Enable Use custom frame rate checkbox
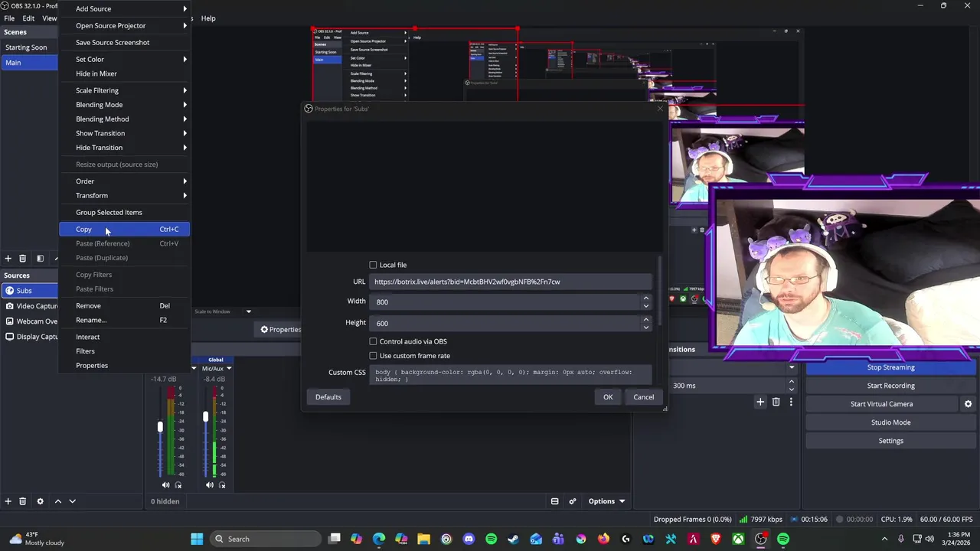The image size is (980, 551). 373,356
